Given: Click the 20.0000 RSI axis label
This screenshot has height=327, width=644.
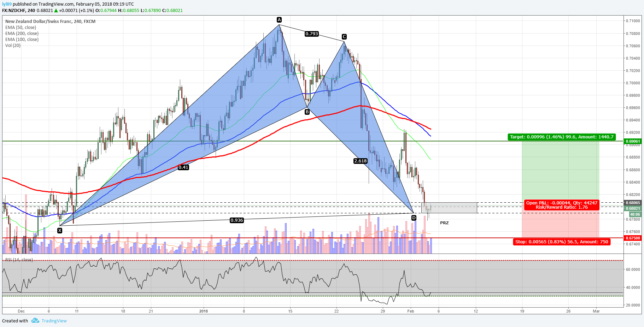Looking at the screenshot, I should pyautogui.click(x=633, y=305).
